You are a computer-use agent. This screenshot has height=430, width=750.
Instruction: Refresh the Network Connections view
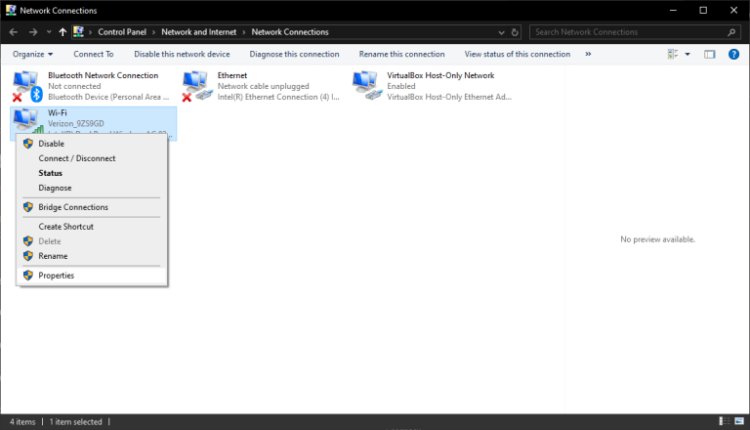[x=516, y=32]
